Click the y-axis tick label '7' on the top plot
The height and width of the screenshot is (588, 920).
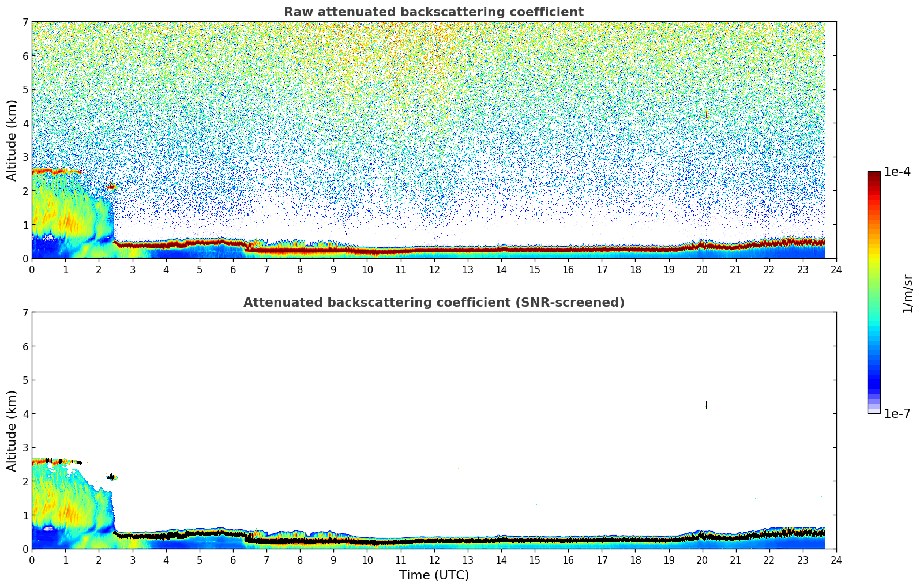(x=25, y=22)
